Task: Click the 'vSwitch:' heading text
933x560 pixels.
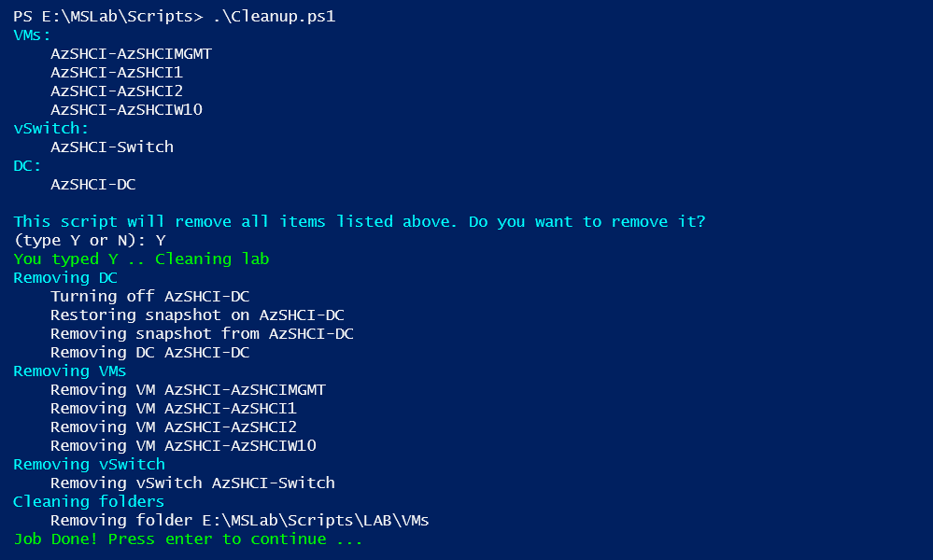Action: 51,129
